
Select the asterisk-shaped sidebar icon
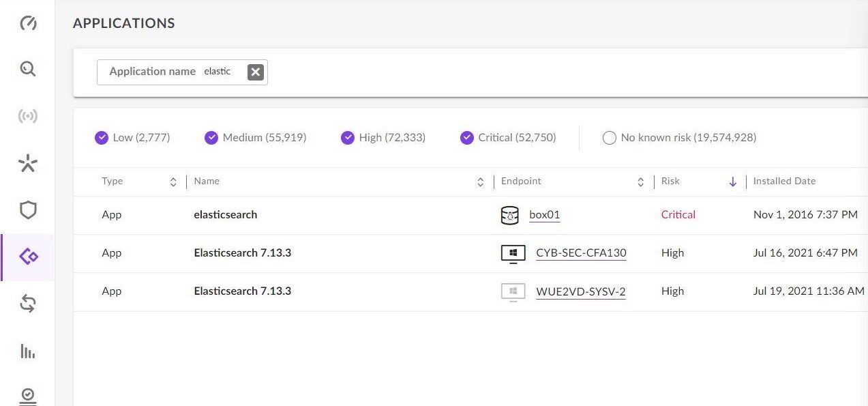pyautogui.click(x=28, y=163)
